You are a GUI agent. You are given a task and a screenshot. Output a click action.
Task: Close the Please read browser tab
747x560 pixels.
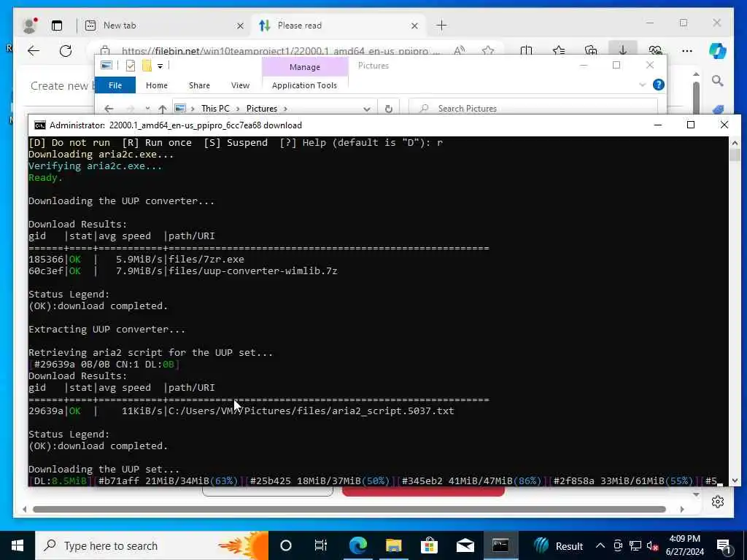pos(414,26)
